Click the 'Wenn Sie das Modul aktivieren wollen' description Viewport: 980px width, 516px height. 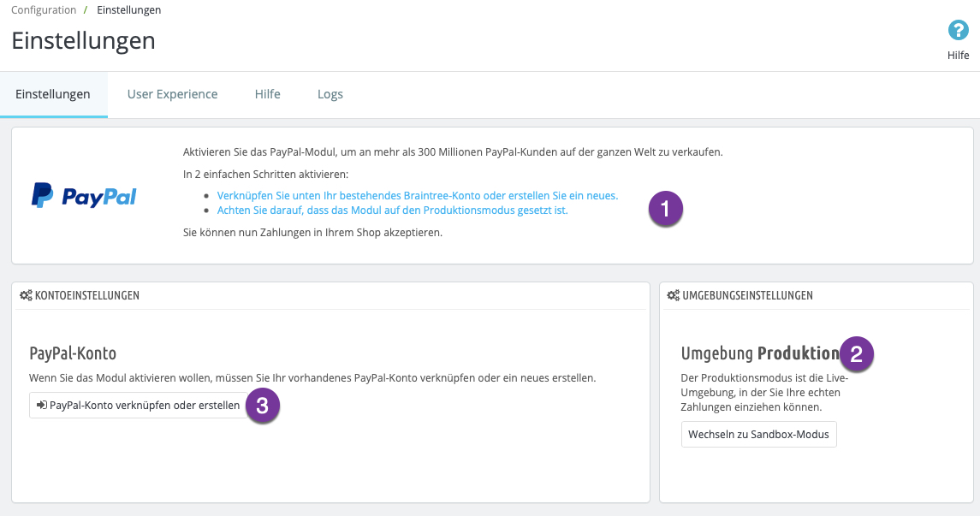click(x=312, y=378)
